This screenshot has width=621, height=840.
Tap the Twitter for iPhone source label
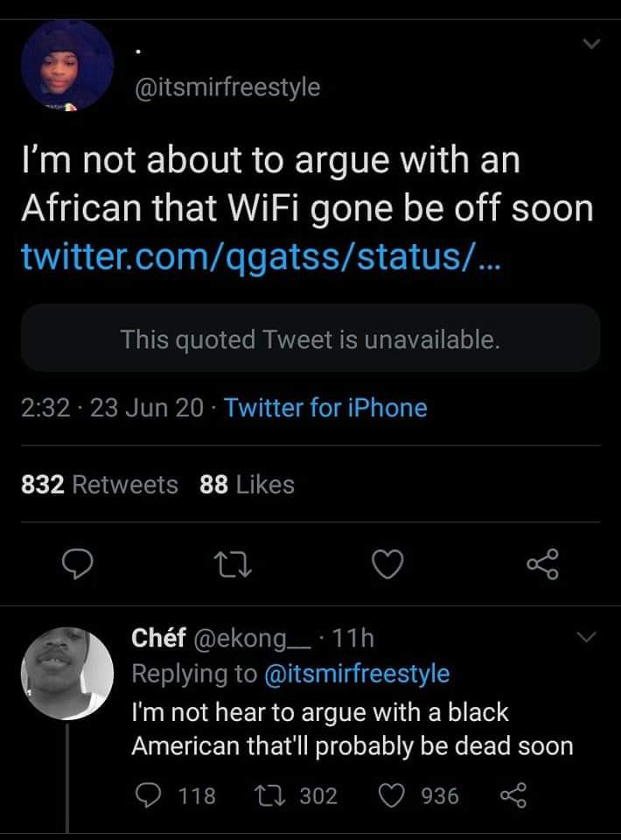[x=325, y=408]
